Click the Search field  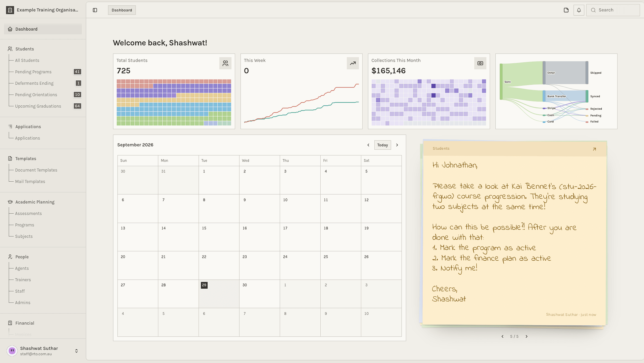pos(613,10)
